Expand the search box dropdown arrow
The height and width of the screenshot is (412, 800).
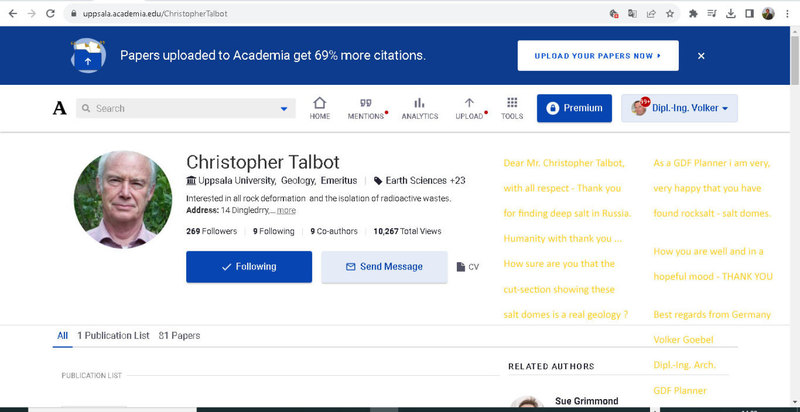(x=284, y=109)
